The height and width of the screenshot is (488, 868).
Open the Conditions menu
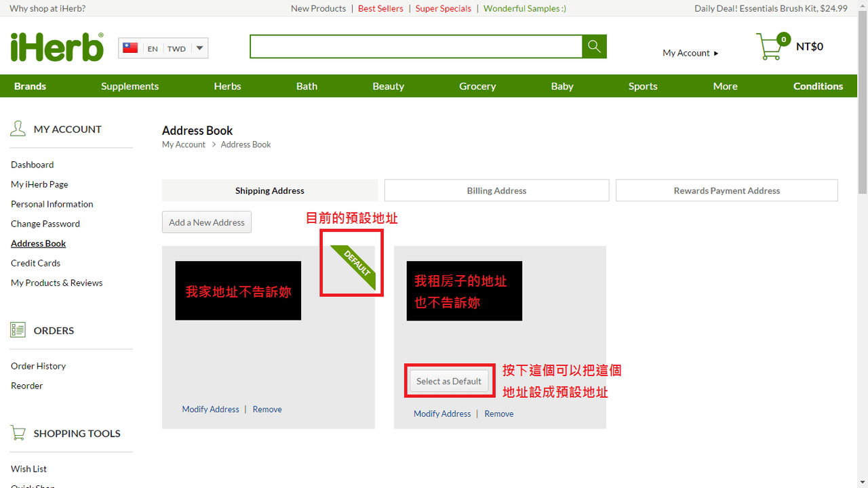coord(818,86)
